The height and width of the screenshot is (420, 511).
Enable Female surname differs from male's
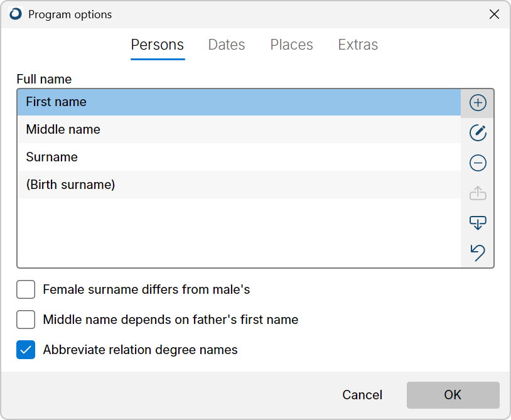pos(26,289)
